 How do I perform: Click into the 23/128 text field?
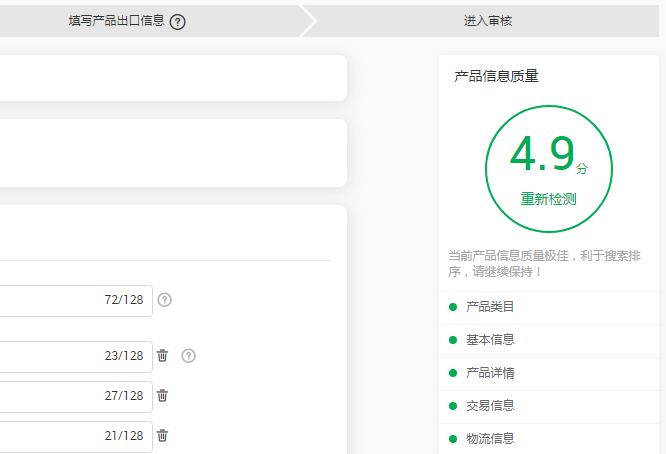[60, 356]
